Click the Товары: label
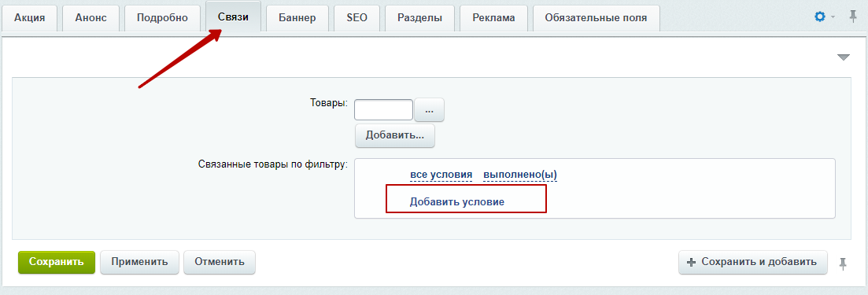This screenshot has width=868, height=295. pos(329,104)
